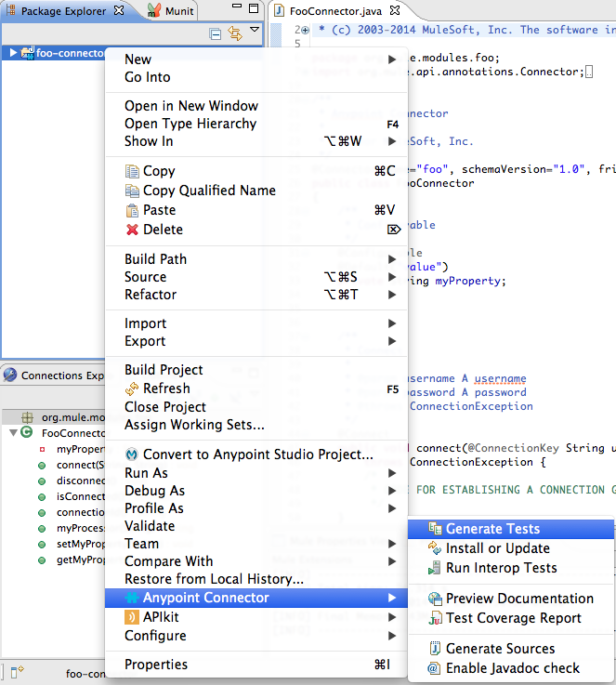Click the Preview Documentation icon
Image resolution: width=616 pixels, height=685 pixels.
pyautogui.click(x=434, y=599)
